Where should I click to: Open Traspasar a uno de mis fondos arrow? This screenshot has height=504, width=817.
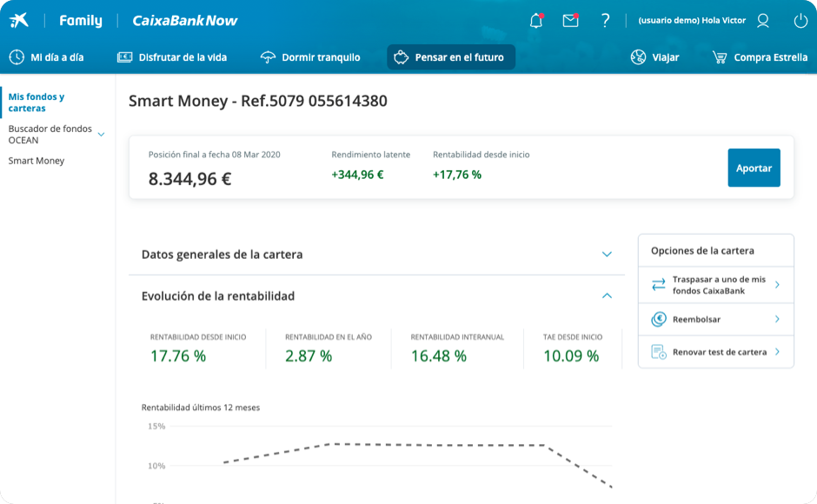click(x=777, y=284)
